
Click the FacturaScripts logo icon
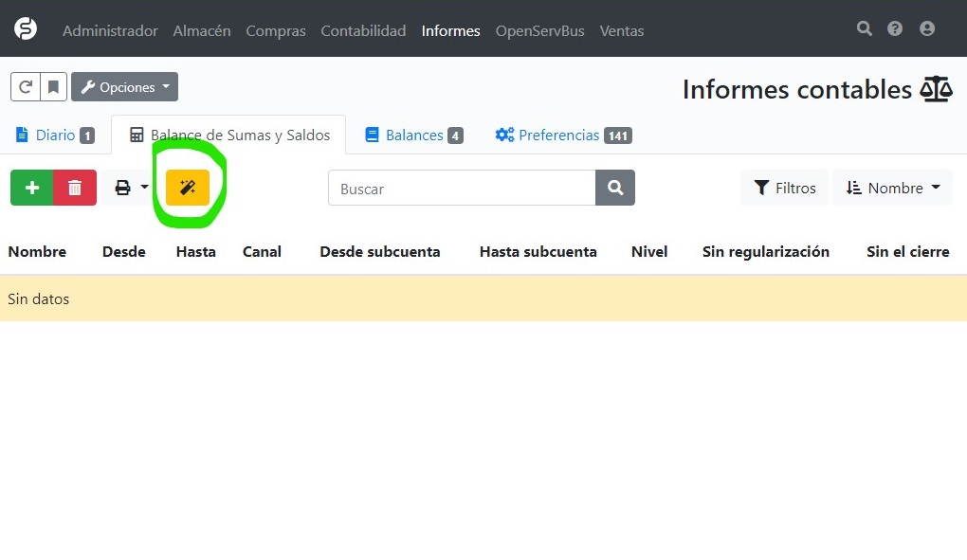click(x=26, y=29)
